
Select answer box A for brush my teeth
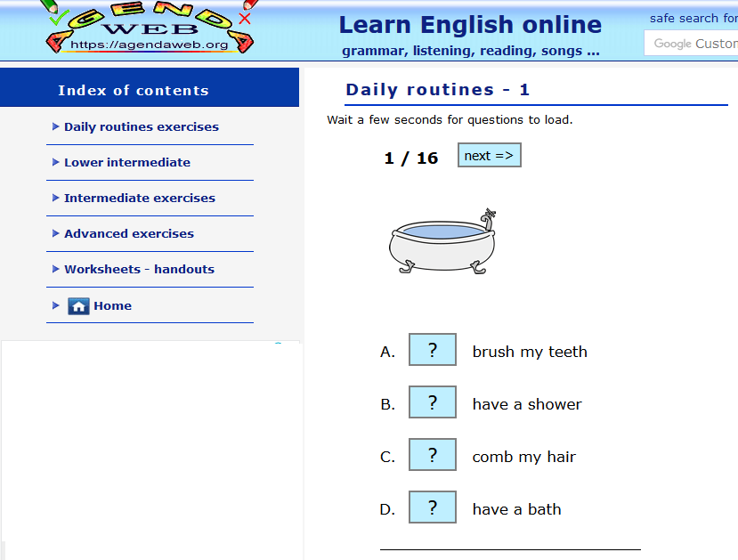(x=433, y=350)
